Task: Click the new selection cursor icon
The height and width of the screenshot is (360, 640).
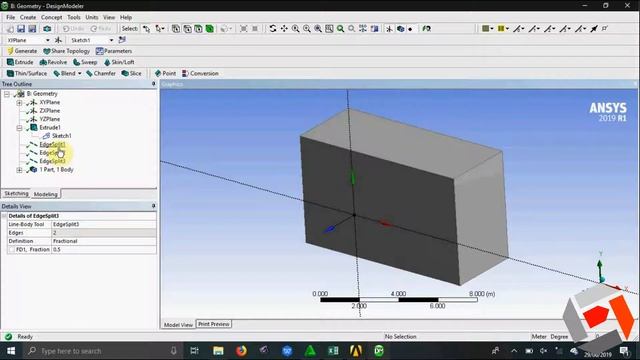Action: point(147,29)
